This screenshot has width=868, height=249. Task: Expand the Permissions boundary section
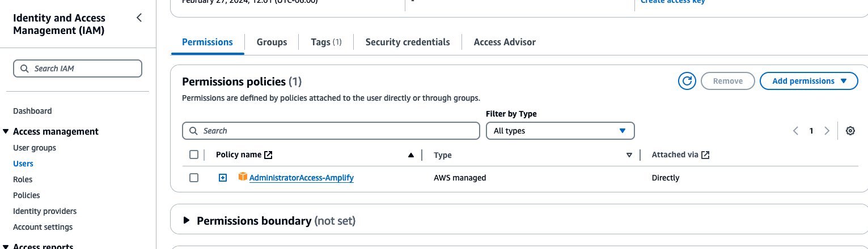[187, 221]
